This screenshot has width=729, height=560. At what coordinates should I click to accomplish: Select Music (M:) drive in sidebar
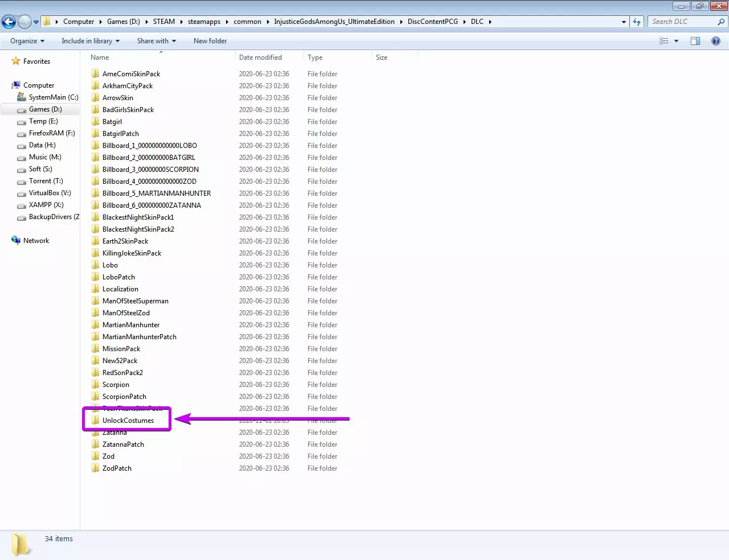click(x=45, y=157)
